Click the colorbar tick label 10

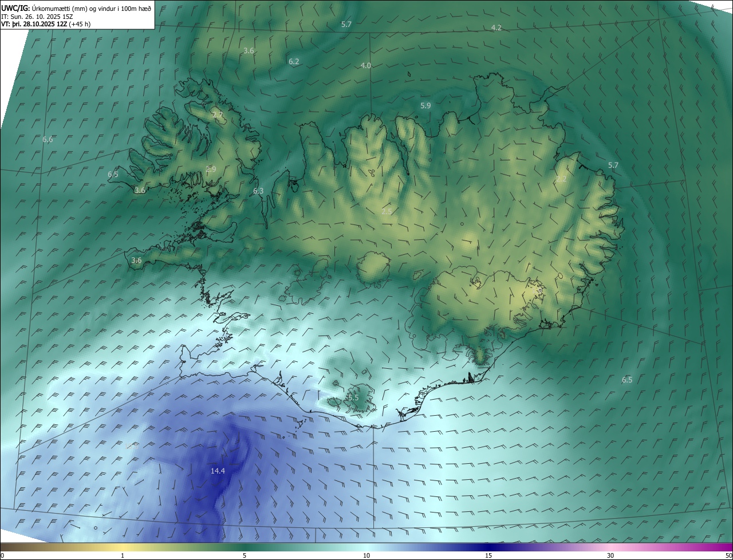point(366,555)
